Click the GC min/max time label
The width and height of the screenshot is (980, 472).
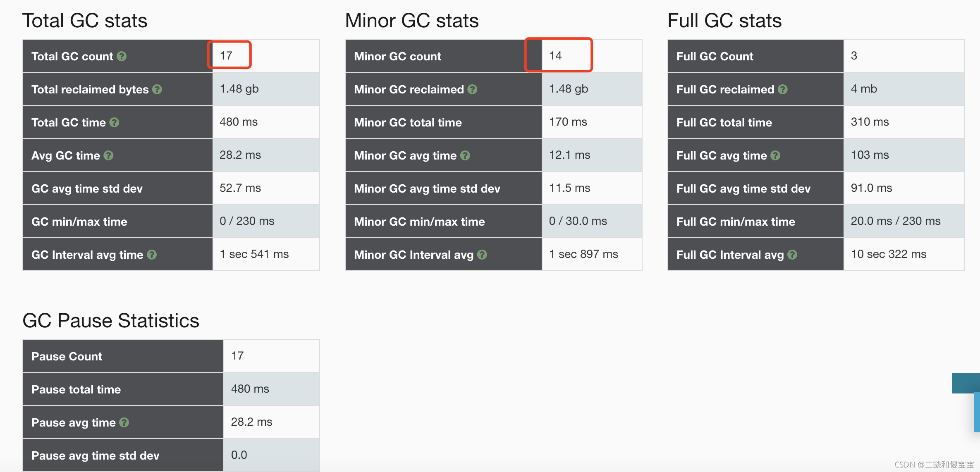pos(79,222)
